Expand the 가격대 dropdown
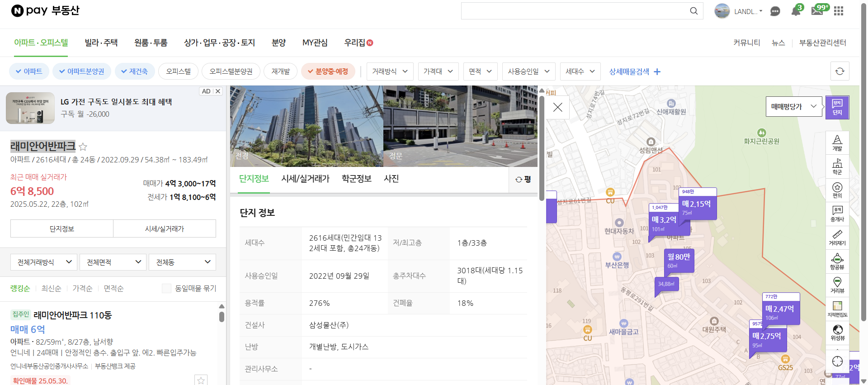868x385 pixels. click(438, 71)
